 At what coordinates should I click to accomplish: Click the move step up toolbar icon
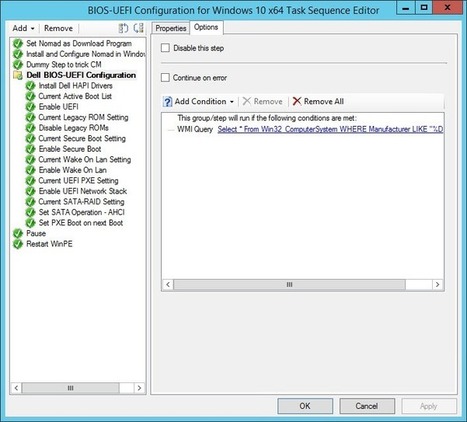tap(123, 28)
